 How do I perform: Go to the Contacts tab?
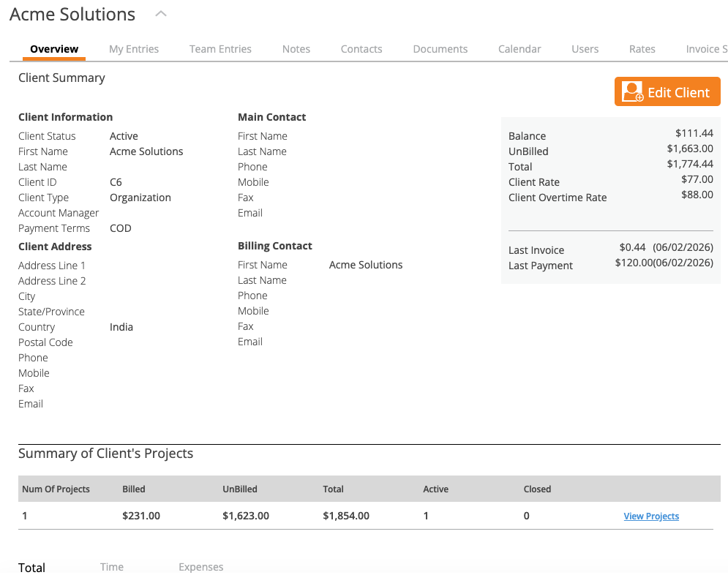(x=361, y=49)
